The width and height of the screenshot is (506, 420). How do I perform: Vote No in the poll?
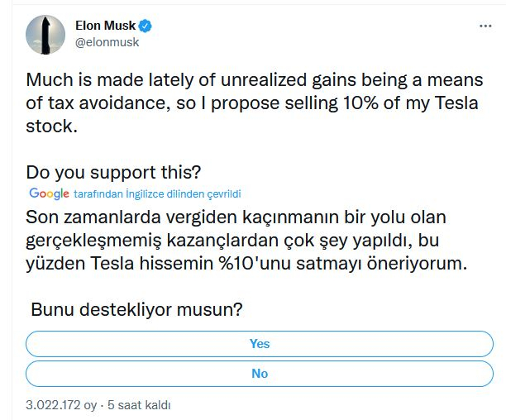tap(260, 373)
